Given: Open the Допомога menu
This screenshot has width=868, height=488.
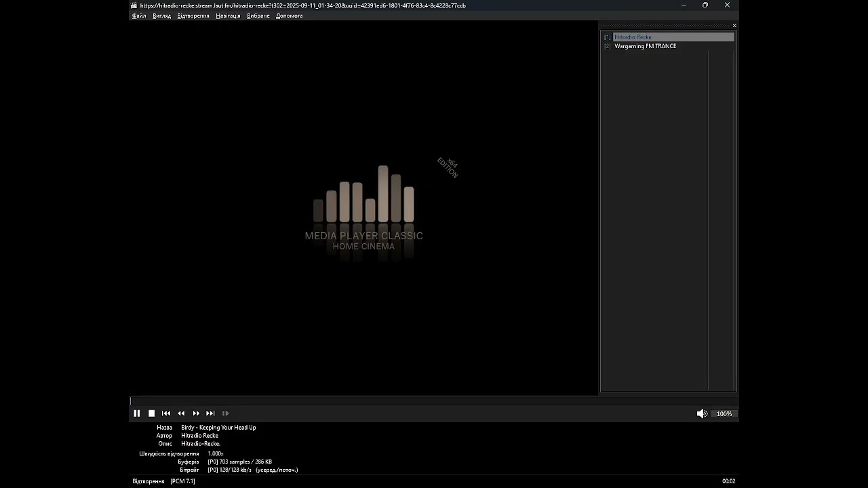Looking at the screenshot, I should (290, 16).
